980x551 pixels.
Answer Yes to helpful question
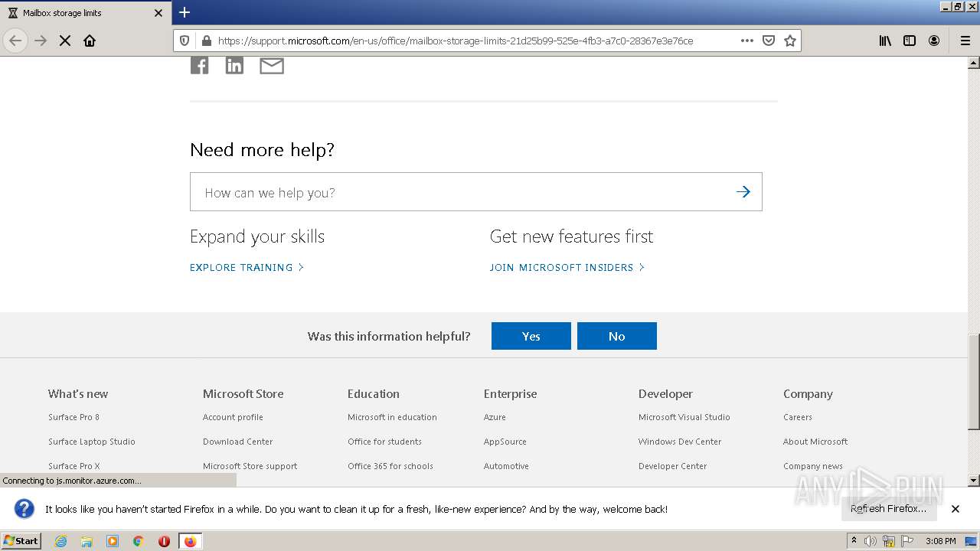(x=531, y=336)
